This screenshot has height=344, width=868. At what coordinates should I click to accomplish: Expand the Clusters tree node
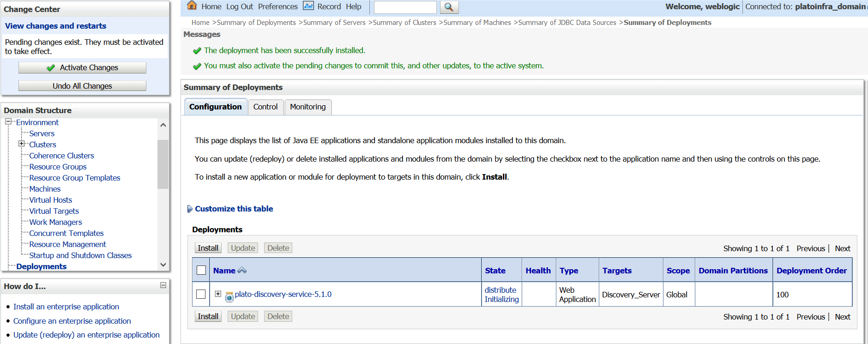(x=21, y=144)
